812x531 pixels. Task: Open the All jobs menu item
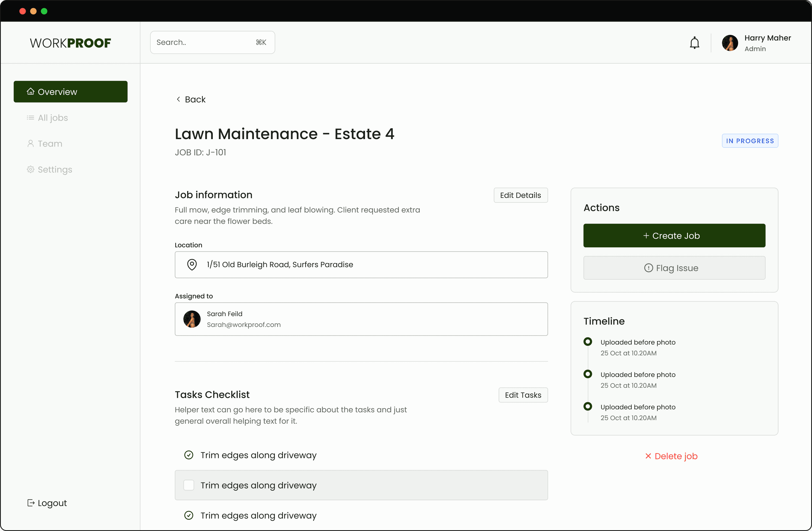52,118
